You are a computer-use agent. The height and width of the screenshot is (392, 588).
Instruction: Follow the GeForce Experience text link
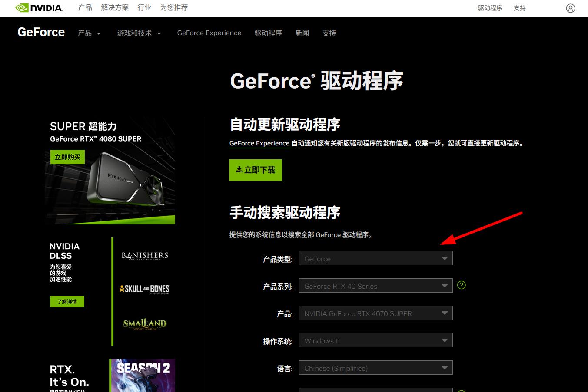[x=259, y=143]
